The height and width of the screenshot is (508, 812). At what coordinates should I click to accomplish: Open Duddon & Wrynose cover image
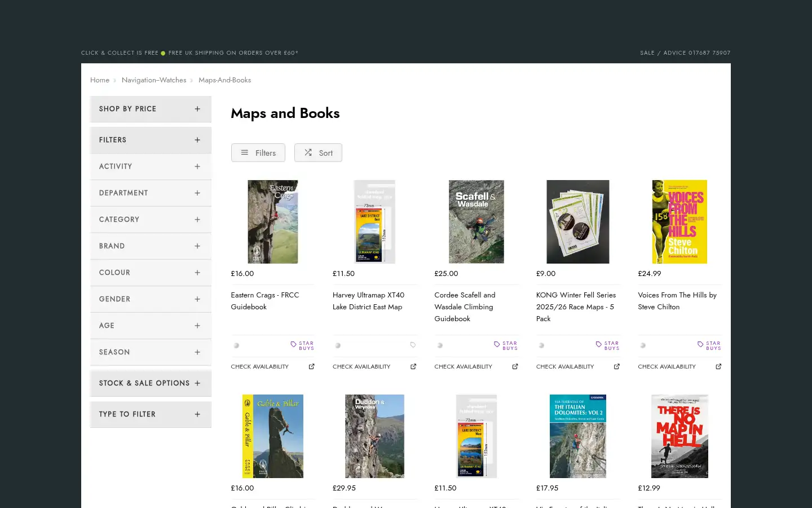click(374, 436)
